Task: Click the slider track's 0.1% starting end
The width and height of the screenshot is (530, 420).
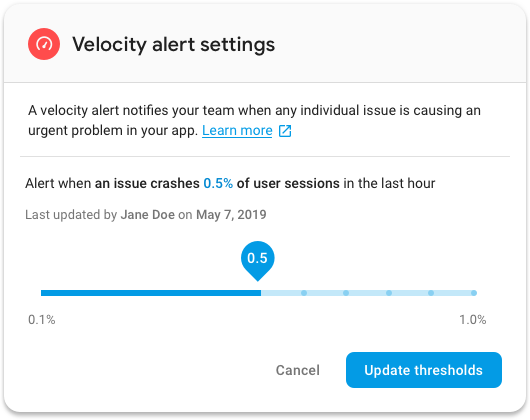Action: [42, 293]
